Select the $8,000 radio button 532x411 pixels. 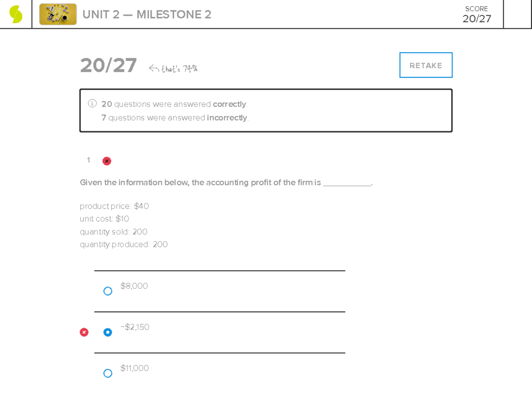[x=108, y=291]
